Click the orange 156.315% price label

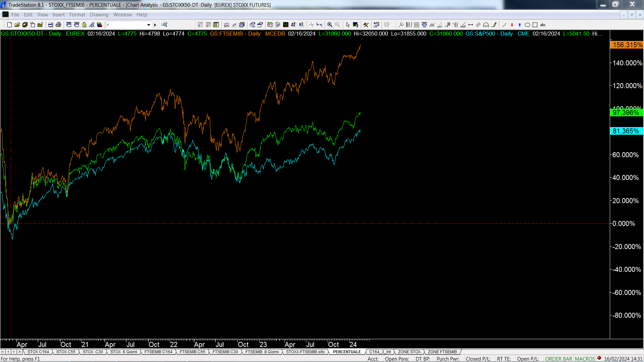(x=627, y=45)
